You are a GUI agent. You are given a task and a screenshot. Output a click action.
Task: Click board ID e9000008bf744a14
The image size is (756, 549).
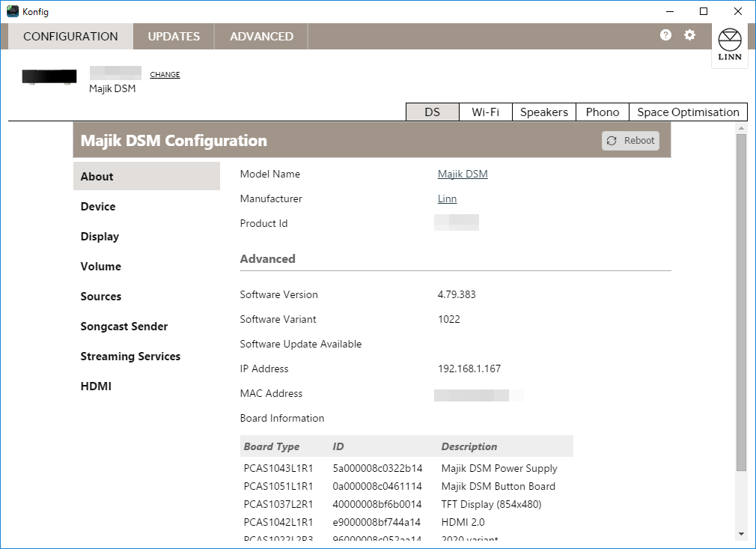(377, 522)
